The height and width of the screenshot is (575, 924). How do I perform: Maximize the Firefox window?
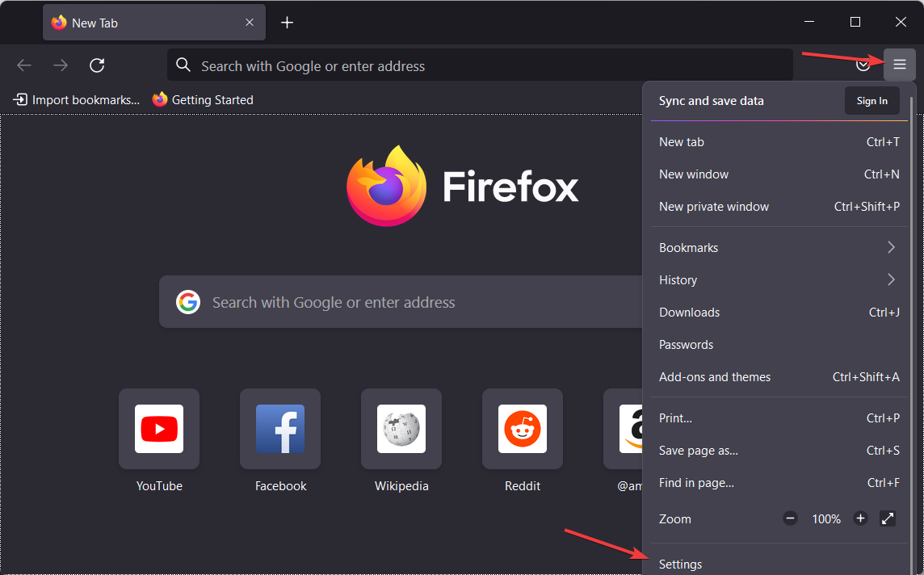coord(855,22)
